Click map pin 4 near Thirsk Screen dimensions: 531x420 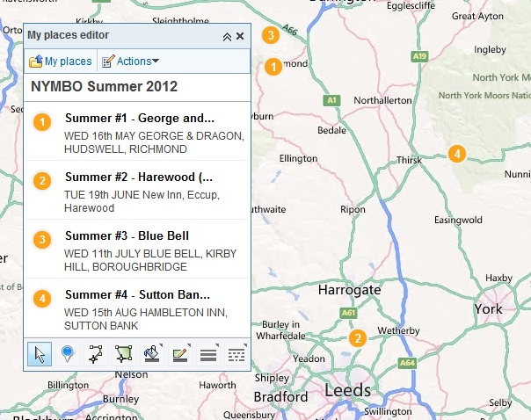pos(456,154)
